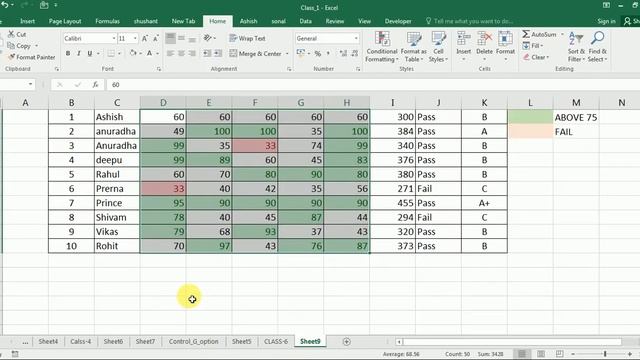Open the Developer tab

point(398,21)
